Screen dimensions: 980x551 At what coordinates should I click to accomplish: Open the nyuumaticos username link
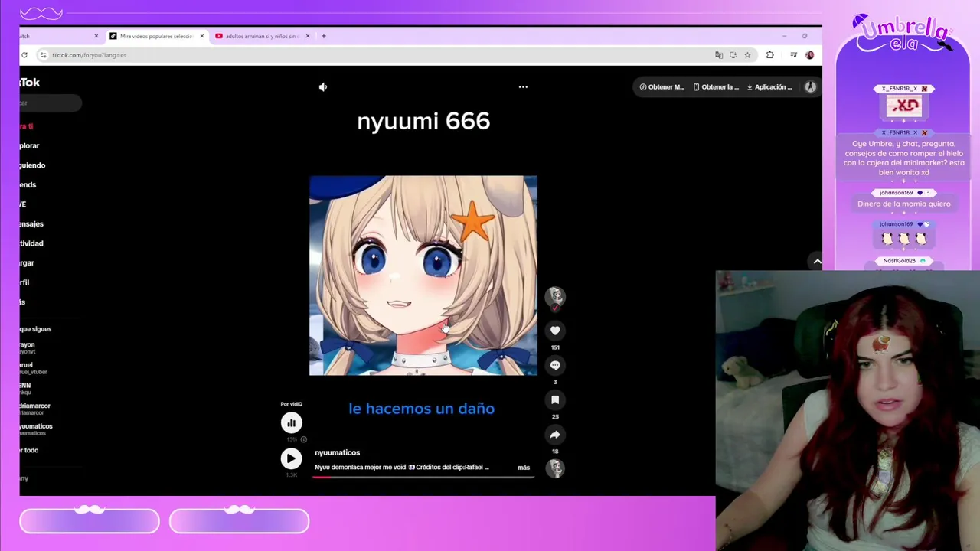point(337,453)
